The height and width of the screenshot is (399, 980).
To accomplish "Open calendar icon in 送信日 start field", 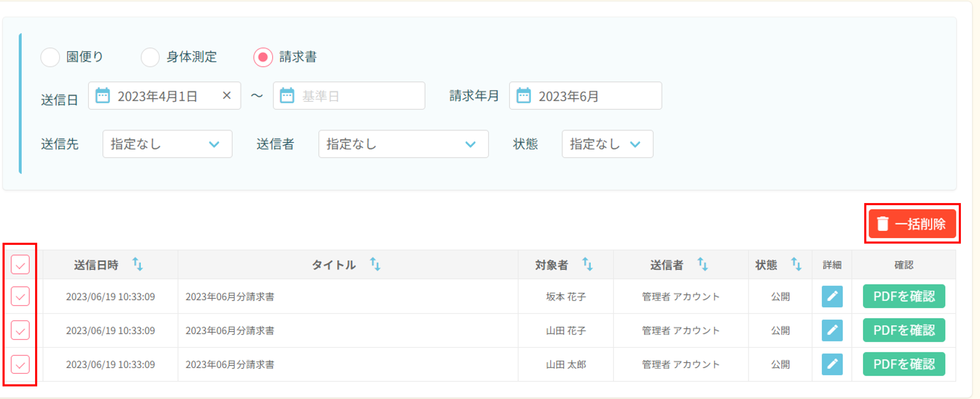I will (102, 96).
